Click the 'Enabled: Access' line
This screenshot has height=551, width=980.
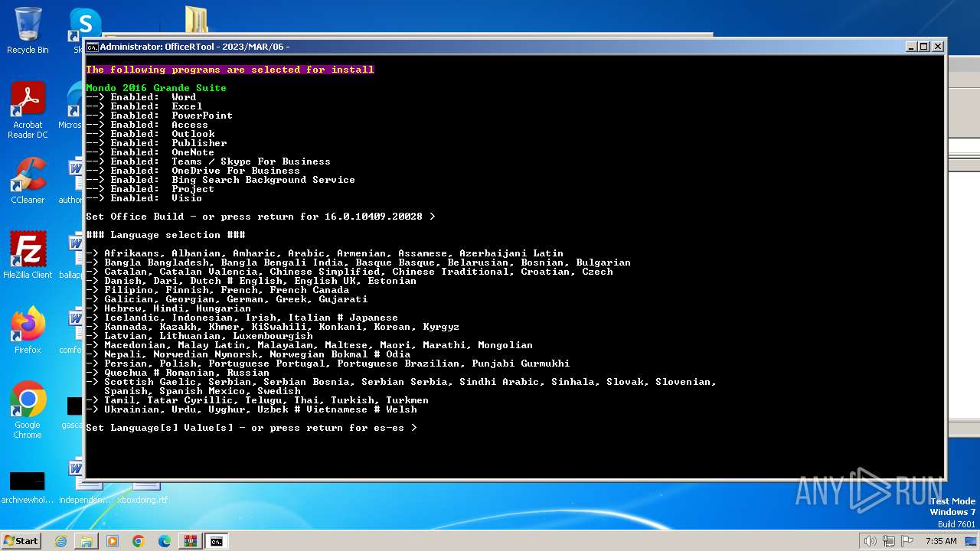pyautogui.click(x=147, y=125)
